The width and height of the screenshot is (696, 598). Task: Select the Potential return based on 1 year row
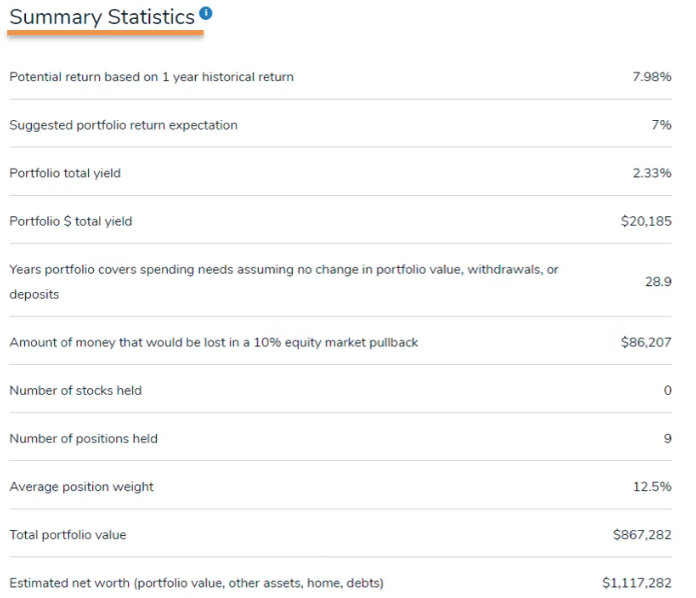(x=151, y=77)
